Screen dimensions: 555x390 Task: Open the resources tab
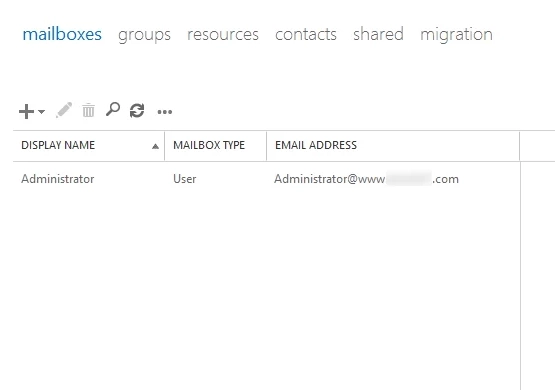tap(223, 35)
